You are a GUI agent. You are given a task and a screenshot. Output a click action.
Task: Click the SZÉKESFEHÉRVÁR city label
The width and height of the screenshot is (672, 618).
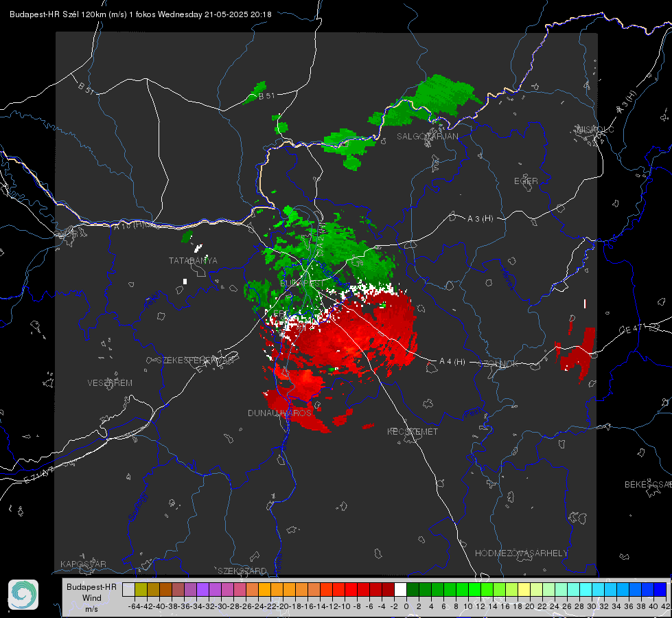click(x=195, y=360)
